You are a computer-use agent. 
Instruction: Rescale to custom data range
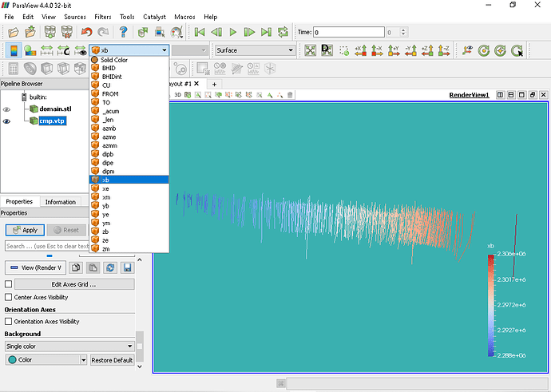click(x=64, y=50)
